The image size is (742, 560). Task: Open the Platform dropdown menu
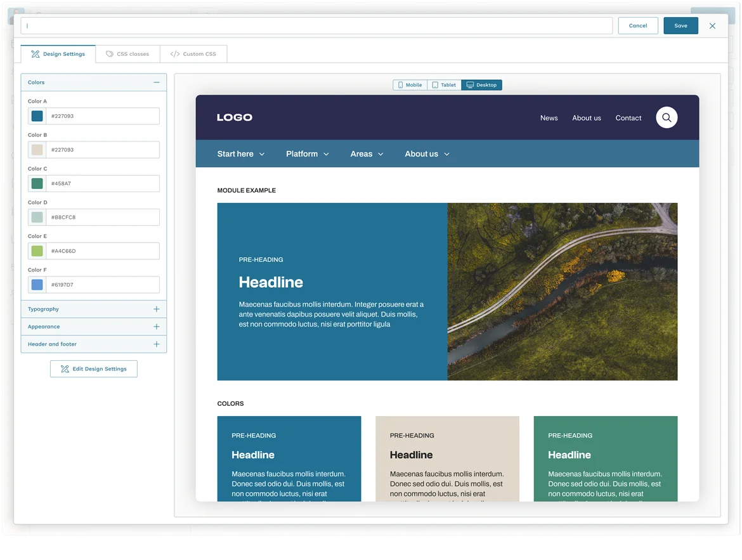pyautogui.click(x=307, y=154)
